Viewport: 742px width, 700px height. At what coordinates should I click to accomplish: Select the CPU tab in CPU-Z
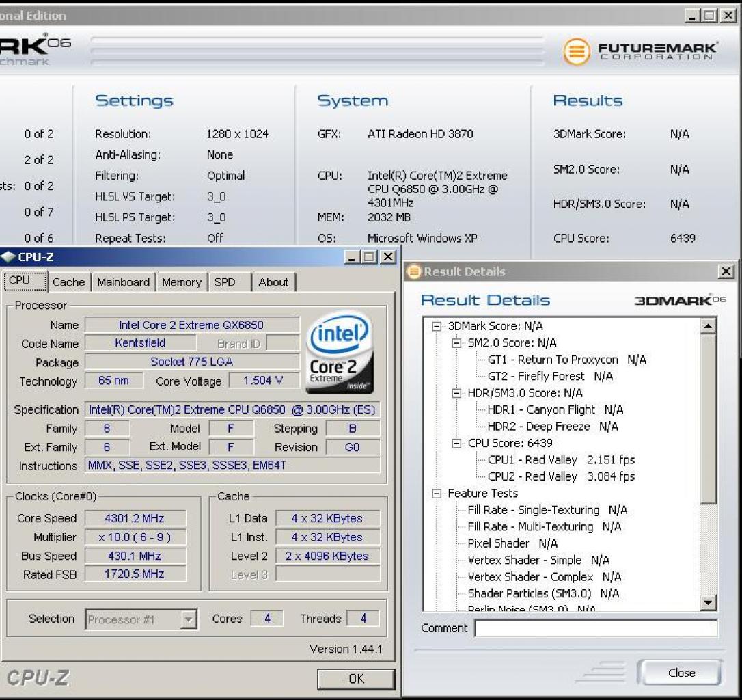click(x=25, y=280)
